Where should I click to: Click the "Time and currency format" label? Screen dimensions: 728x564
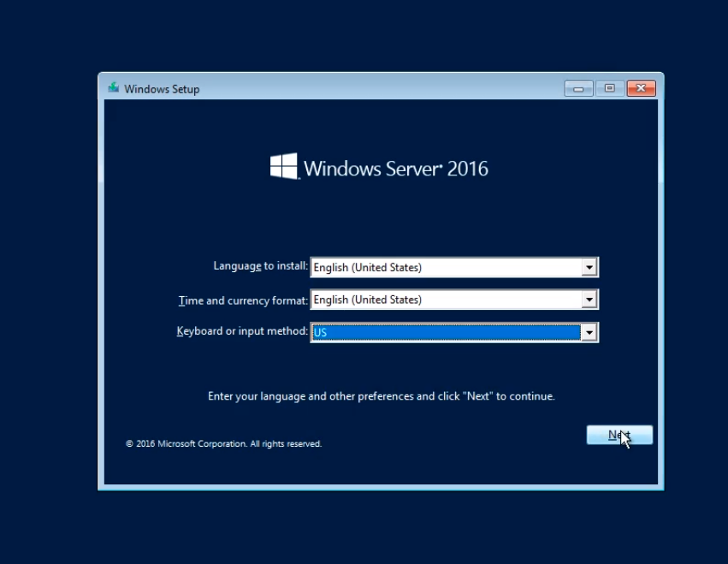coord(243,300)
